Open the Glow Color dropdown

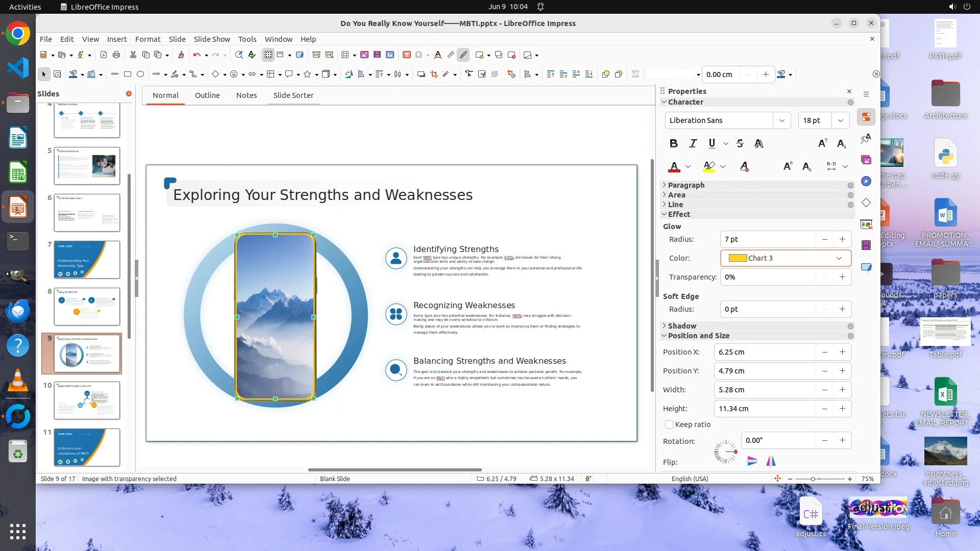(x=839, y=258)
